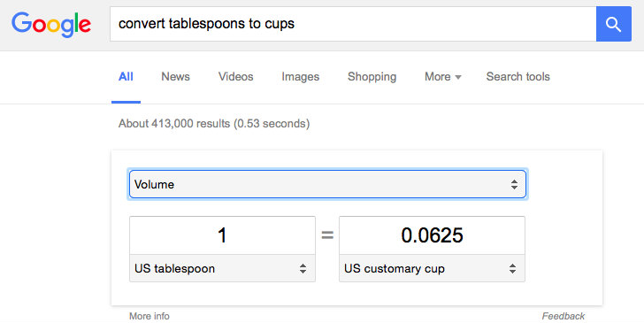Click the Volume selector's up-down arrows
Screen dimensions: 644x323
[x=514, y=185]
